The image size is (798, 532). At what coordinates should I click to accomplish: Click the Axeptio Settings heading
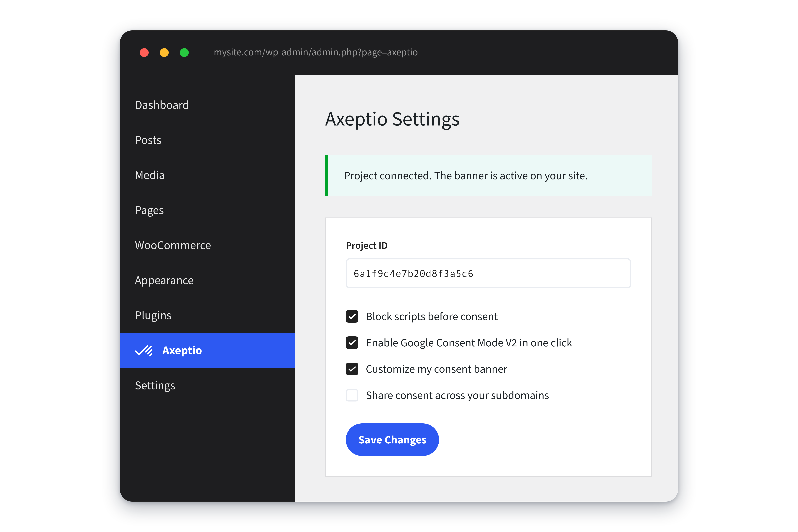click(392, 119)
